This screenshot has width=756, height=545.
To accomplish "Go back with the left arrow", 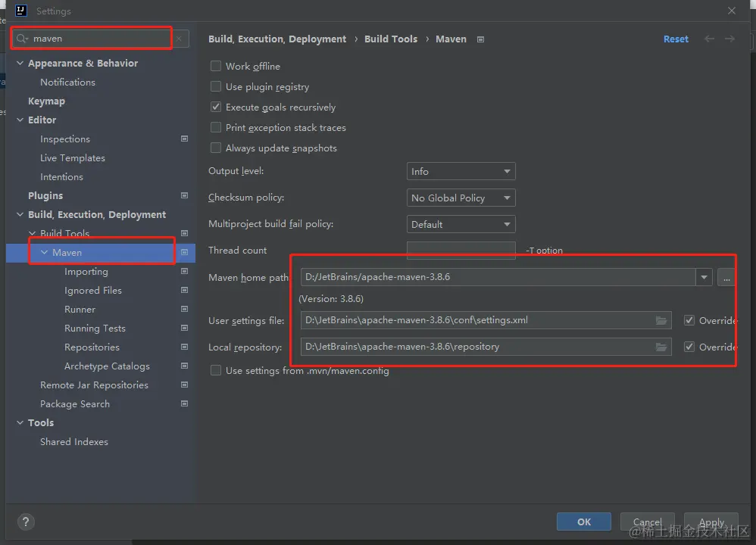I will tap(709, 39).
